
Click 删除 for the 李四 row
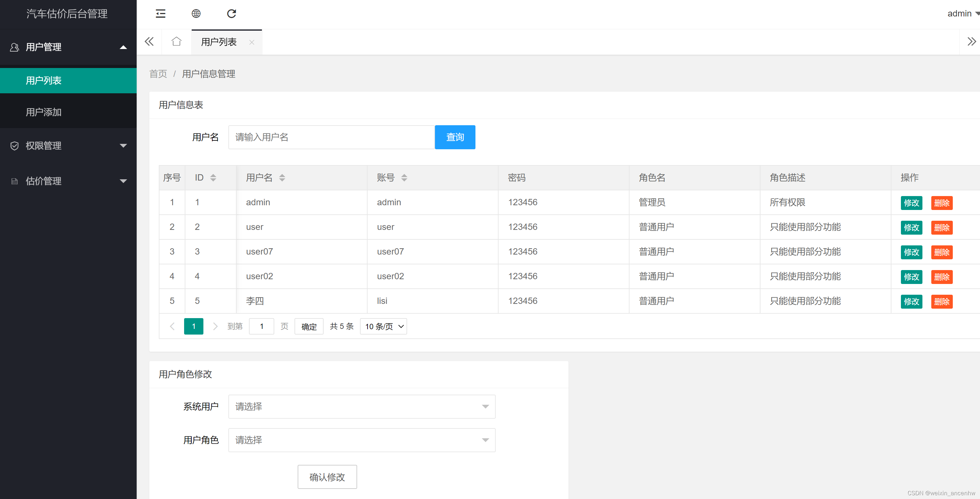(x=942, y=302)
